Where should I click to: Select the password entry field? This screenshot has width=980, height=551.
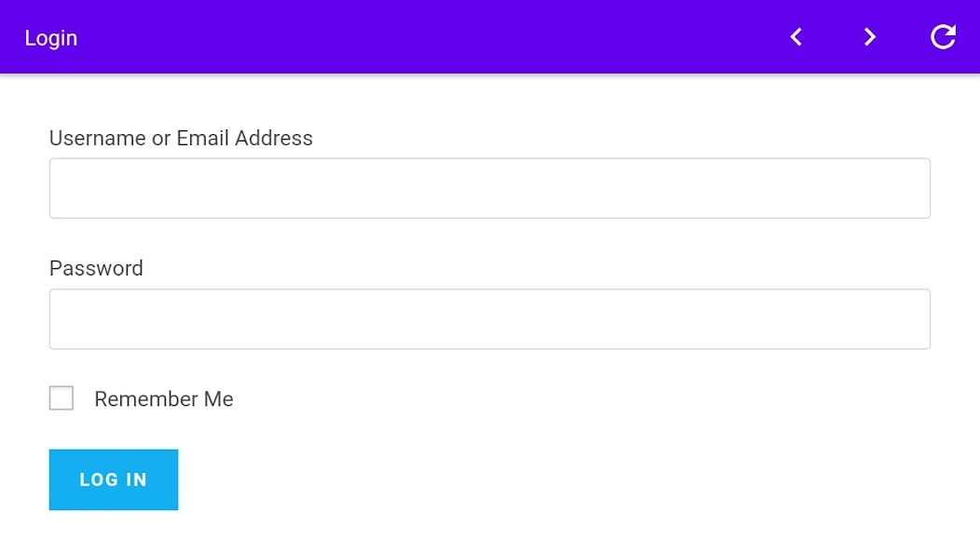(x=489, y=319)
